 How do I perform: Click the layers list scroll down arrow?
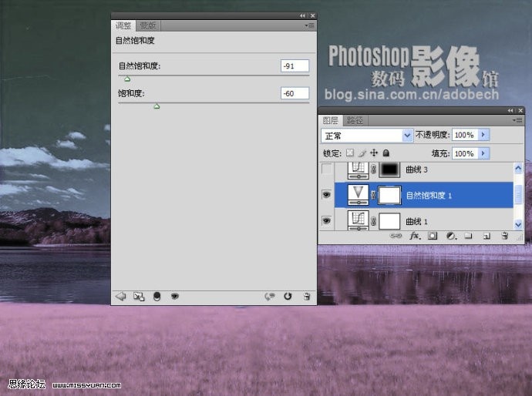[x=518, y=224]
